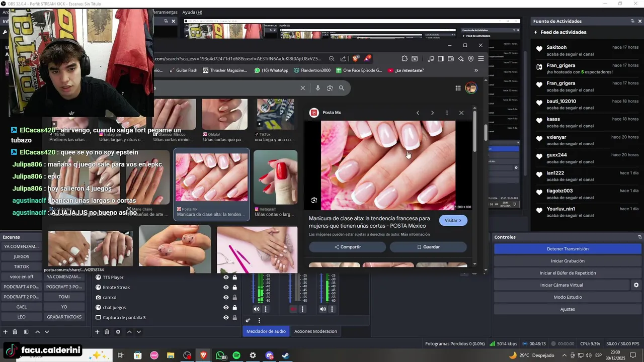
Task: Open Brave playlist music note icon
Action: coord(431,59)
